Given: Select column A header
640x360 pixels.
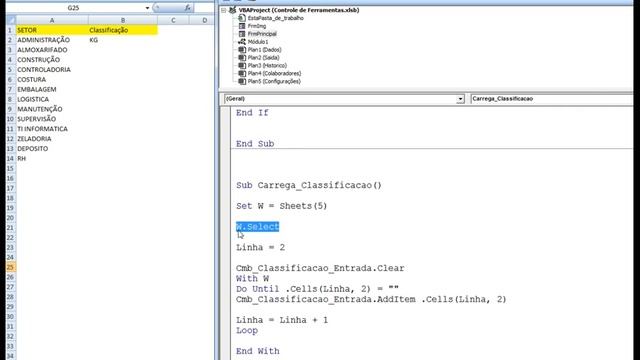Looking at the screenshot, I should click(52, 20).
